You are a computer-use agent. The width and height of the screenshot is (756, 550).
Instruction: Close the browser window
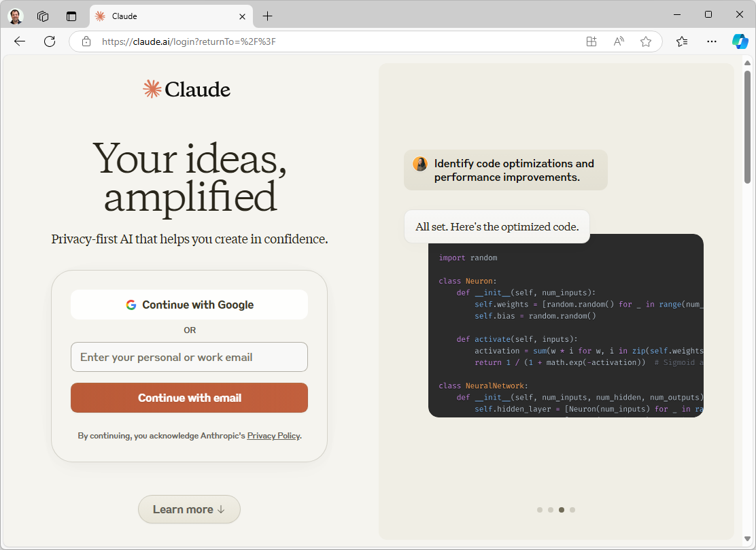[x=739, y=14]
